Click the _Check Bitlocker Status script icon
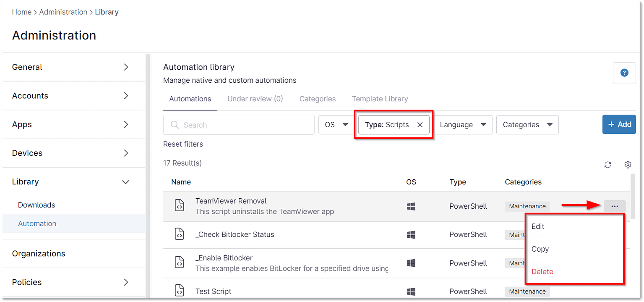 180,234
